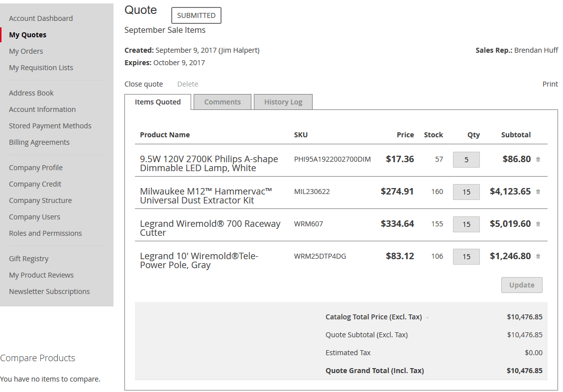The width and height of the screenshot is (563, 392).
Task: Open Company Structure
Action: pos(40,200)
